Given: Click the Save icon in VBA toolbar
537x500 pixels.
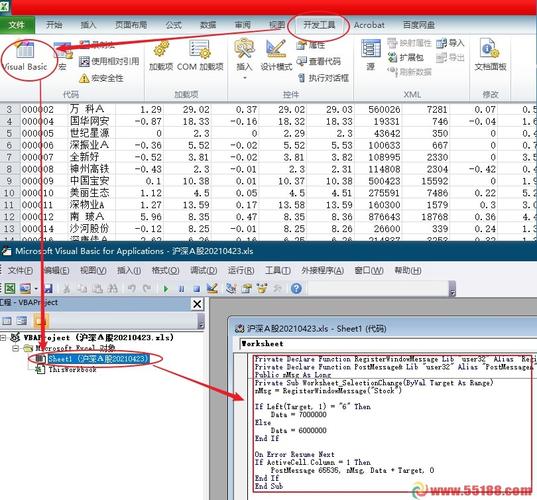Looking at the screenshot, I should tap(48, 289).
